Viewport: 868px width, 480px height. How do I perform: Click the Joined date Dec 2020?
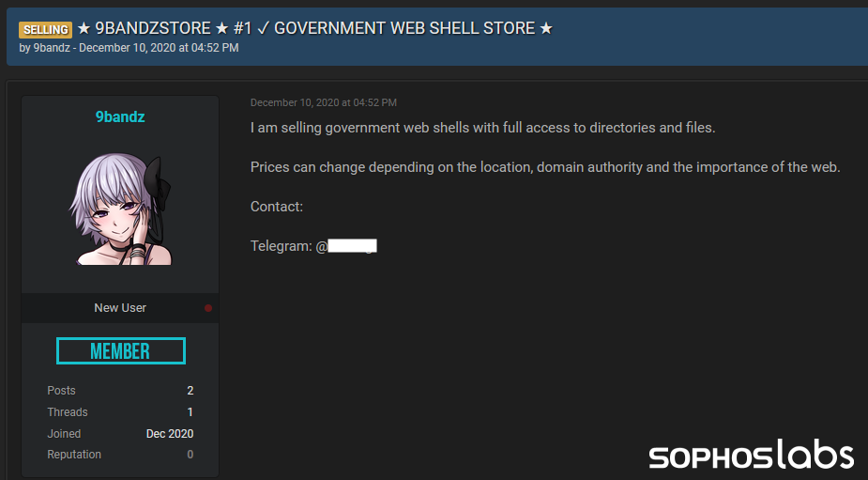click(x=170, y=434)
